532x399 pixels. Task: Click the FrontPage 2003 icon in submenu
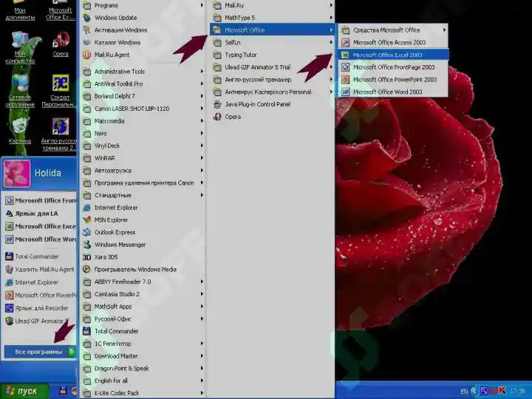point(345,67)
